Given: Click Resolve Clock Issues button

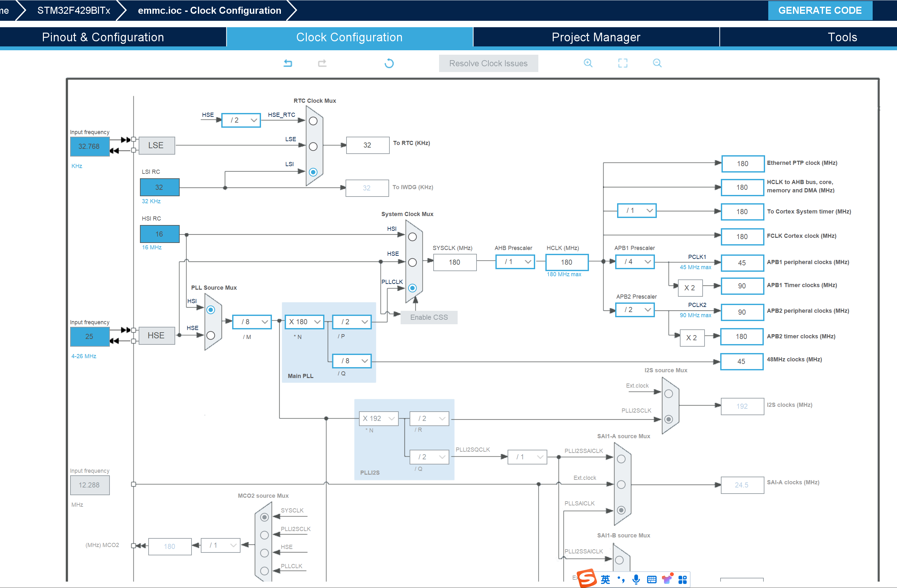Looking at the screenshot, I should tap(488, 63).
